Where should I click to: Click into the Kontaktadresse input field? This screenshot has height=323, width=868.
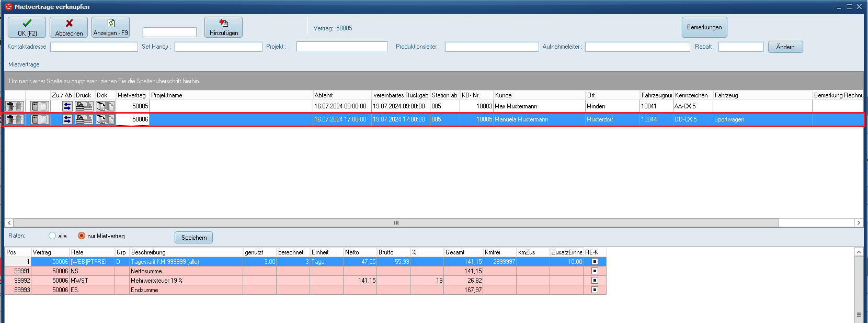pyautogui.click(x=94, y=47)
